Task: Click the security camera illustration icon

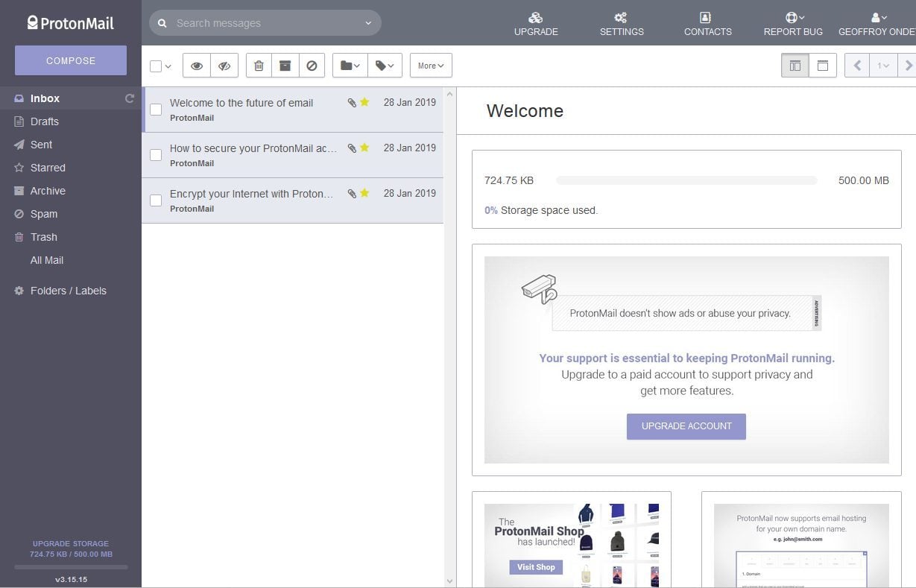Action: pos(540,289)
